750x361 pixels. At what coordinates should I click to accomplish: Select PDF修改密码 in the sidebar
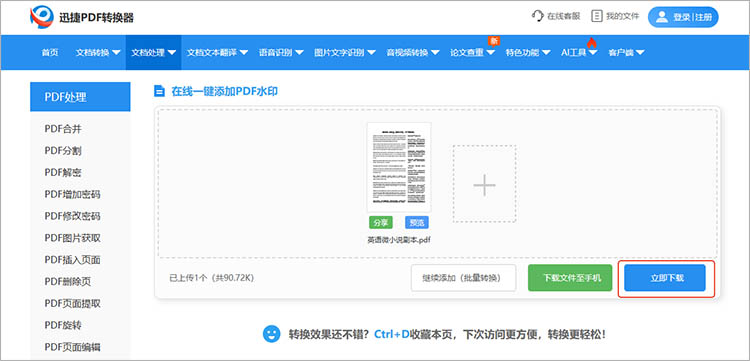73,216
